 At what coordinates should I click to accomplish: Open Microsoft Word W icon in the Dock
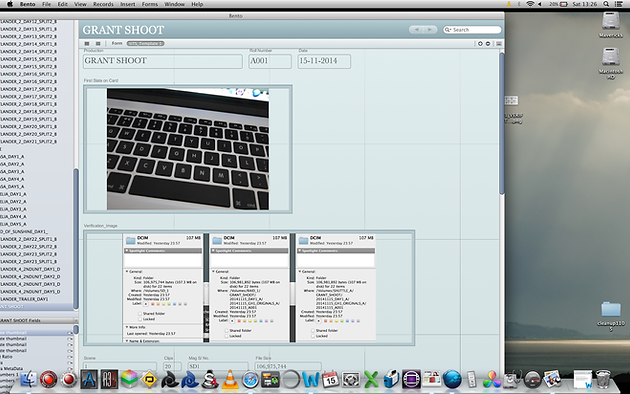pyautogui.click(x=311, y=380)
